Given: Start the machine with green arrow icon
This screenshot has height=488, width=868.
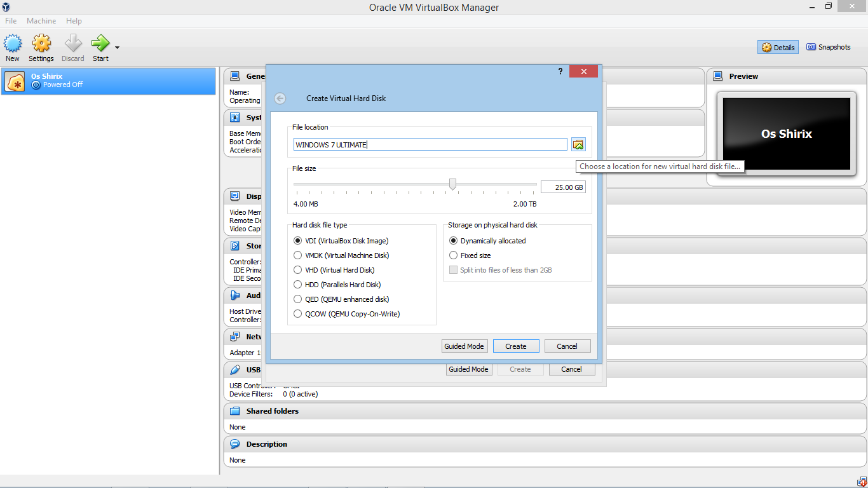Looking at the screenshot, I should tap(100, 43).
